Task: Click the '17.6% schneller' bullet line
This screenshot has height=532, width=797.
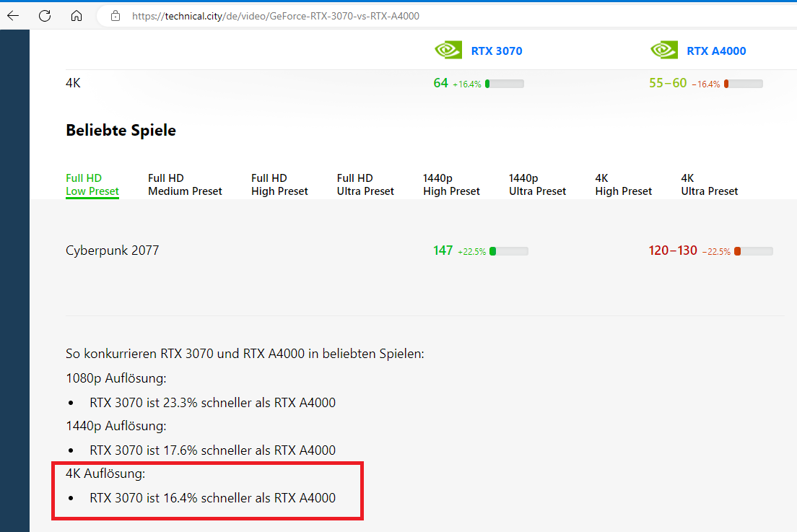Action: (212, 450)
